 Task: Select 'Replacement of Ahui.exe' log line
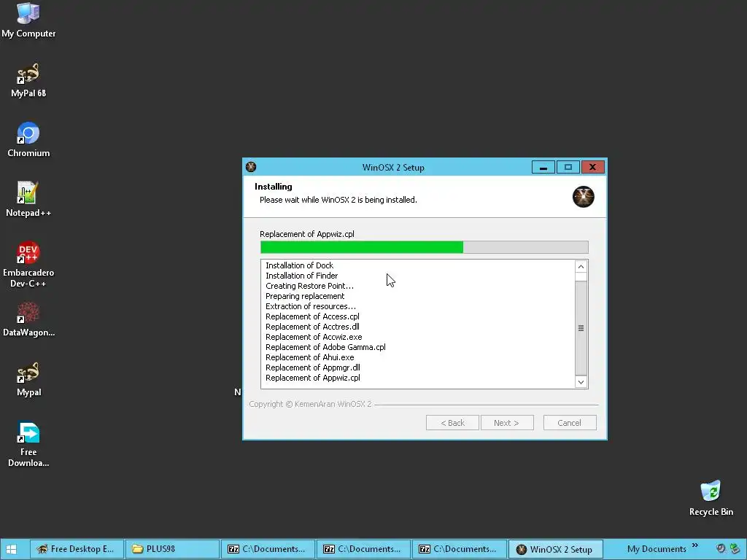coord(309,357)
